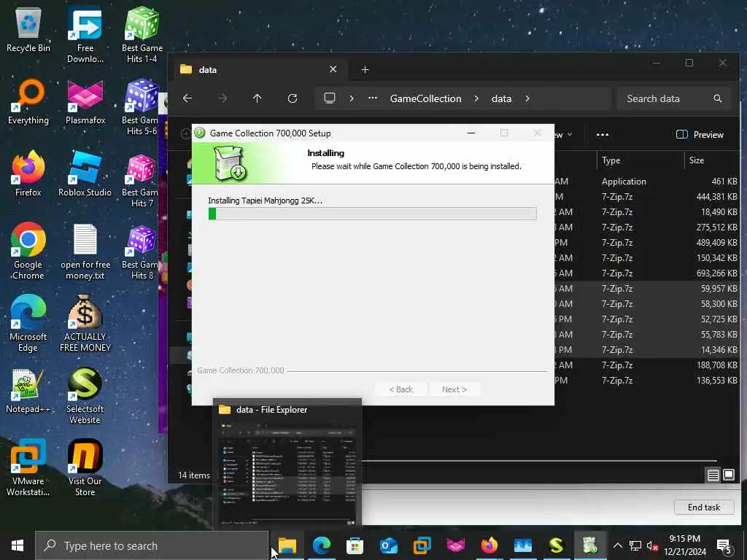Launch the Everything search shortcut

(28, 102)
